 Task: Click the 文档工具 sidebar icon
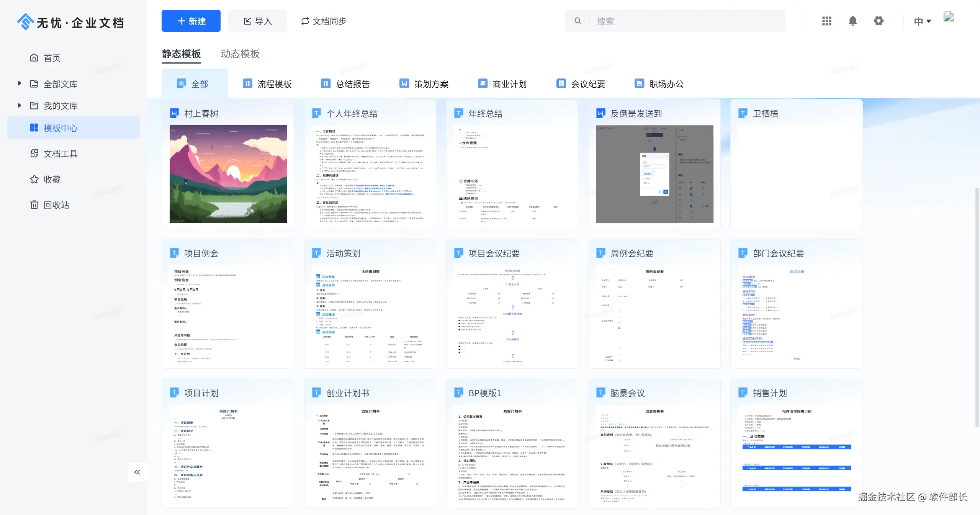pos(34,154)
